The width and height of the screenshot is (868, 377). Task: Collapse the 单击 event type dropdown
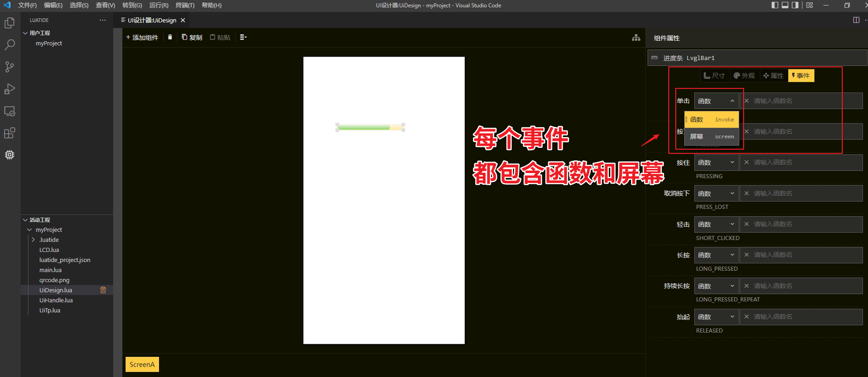click(x=716, y=101)
